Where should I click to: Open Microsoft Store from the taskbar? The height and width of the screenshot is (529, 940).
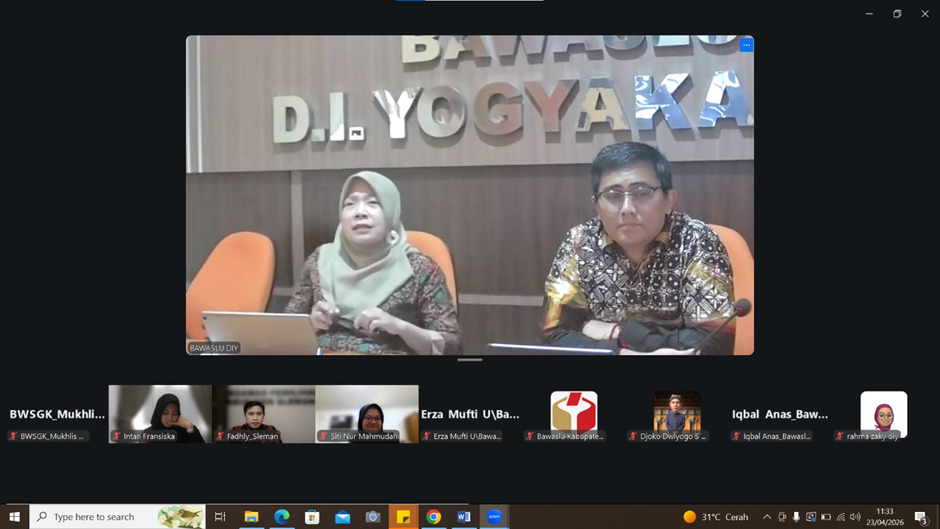(312, 516)
